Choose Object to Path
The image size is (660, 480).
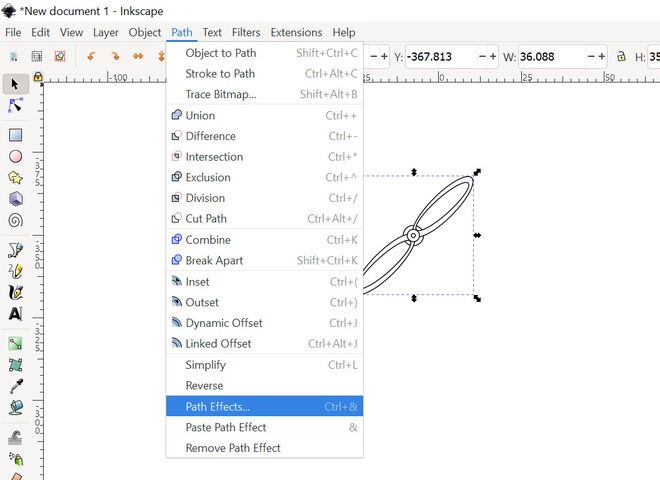coord(265,53)
